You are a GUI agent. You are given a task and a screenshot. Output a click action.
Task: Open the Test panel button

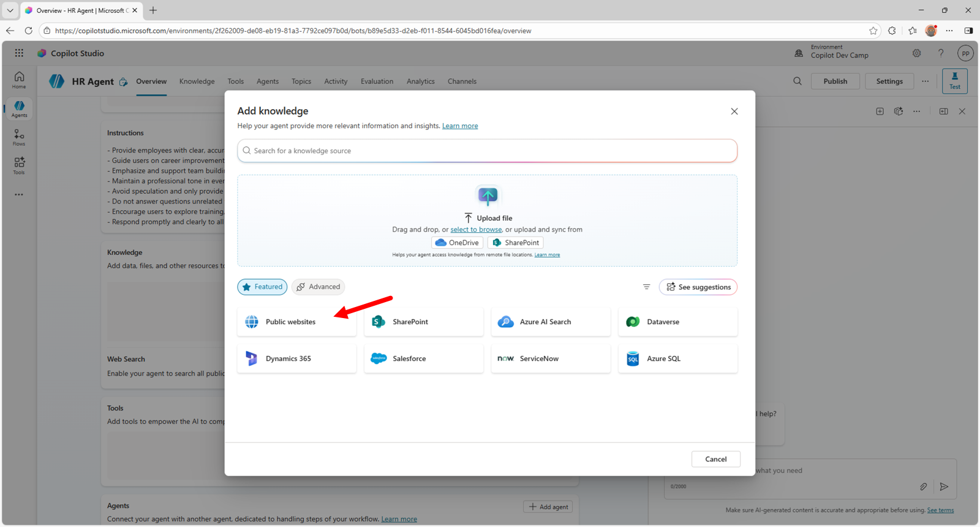pyautogui.click(x=954, y=81)
